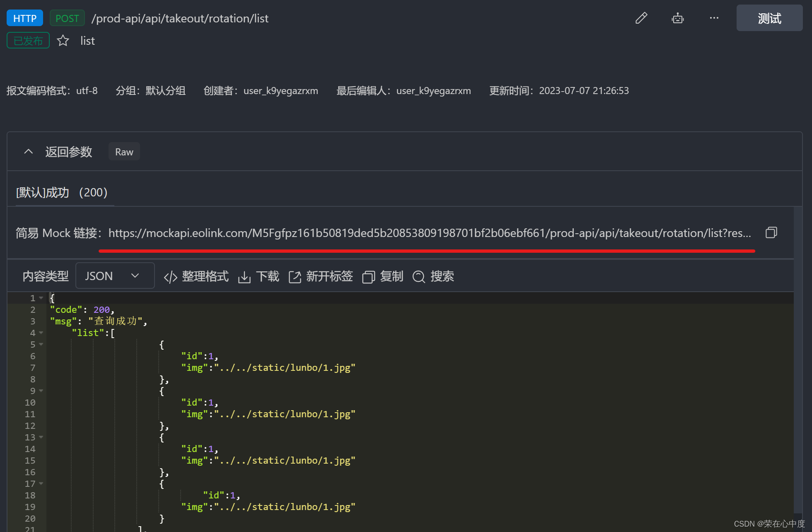
Task: Fold the object at line 9
Action: coord(41,391)
